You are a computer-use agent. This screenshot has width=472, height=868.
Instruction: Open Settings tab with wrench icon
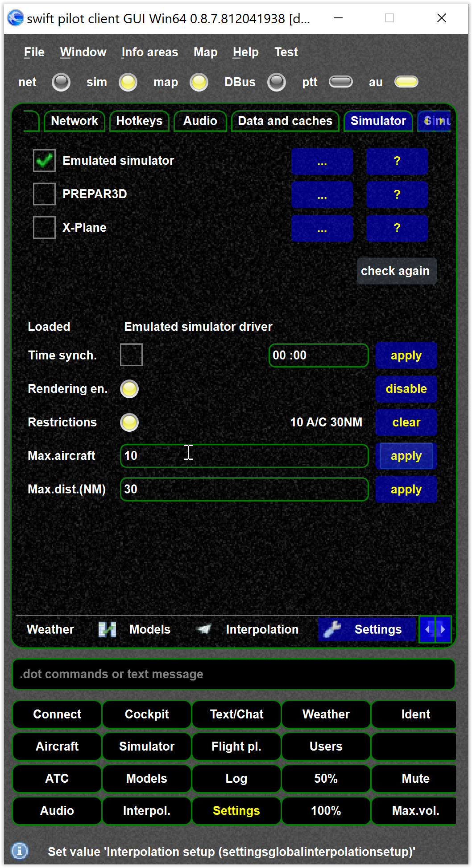(367, 629)
